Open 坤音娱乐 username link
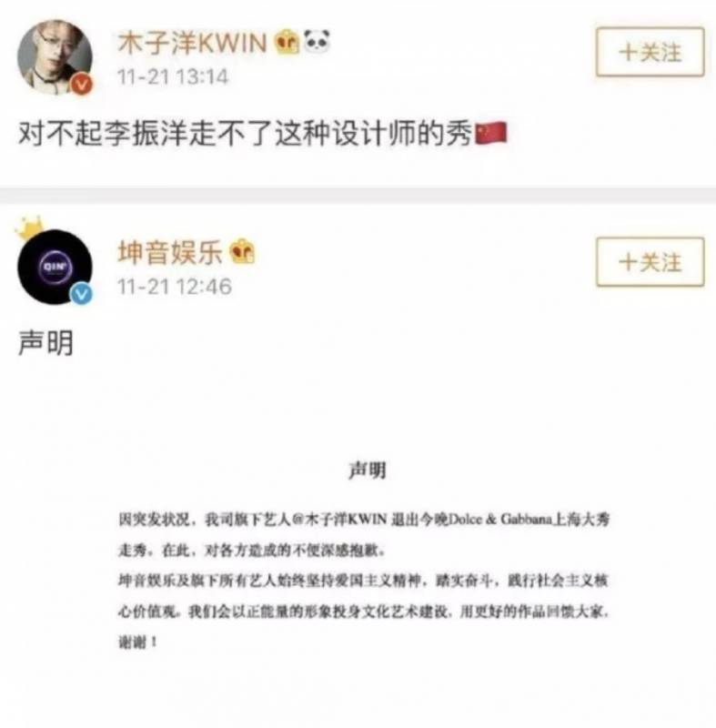 [x=170, y=253]
